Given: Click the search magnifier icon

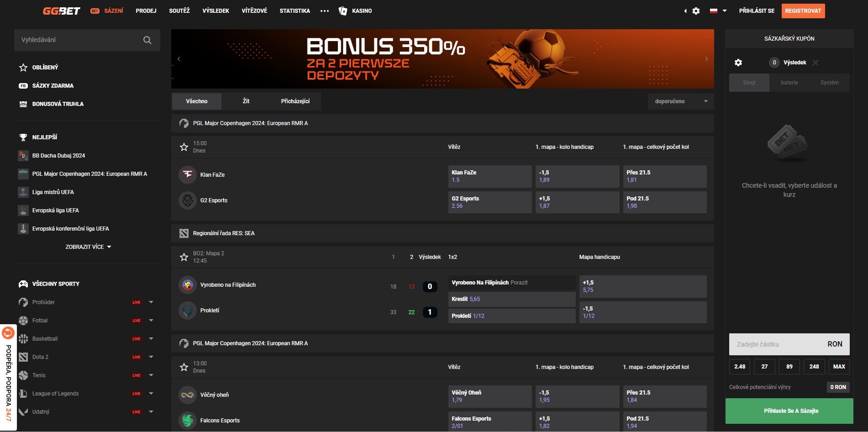Looking at the screenshot, I should [x=147, y=40].
